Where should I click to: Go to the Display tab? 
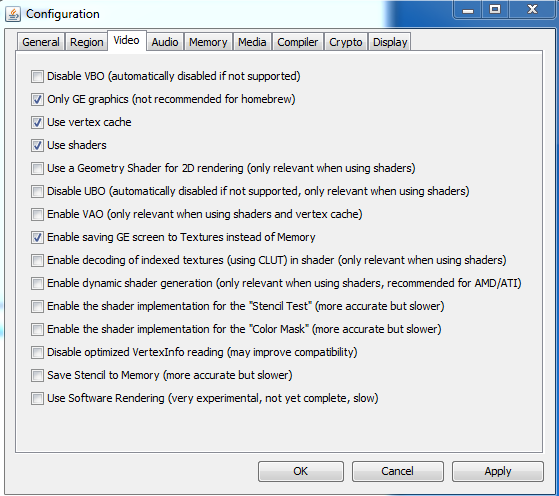pos(390,42)
